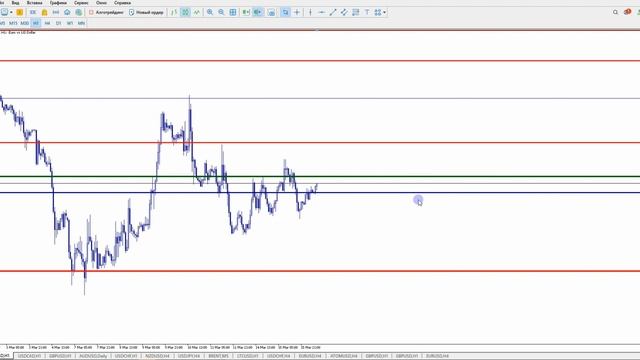Open the Вид menu
This screenshot has width=640, height=360.
click(15, 3)
